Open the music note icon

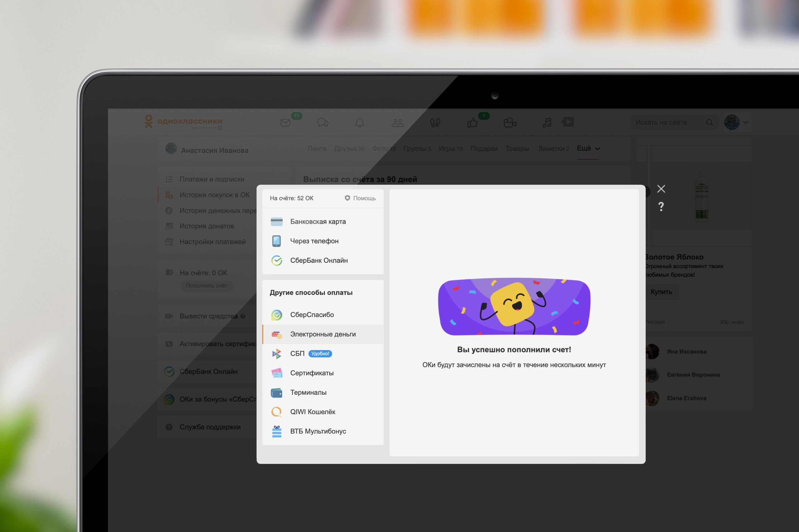coord(547,123)
